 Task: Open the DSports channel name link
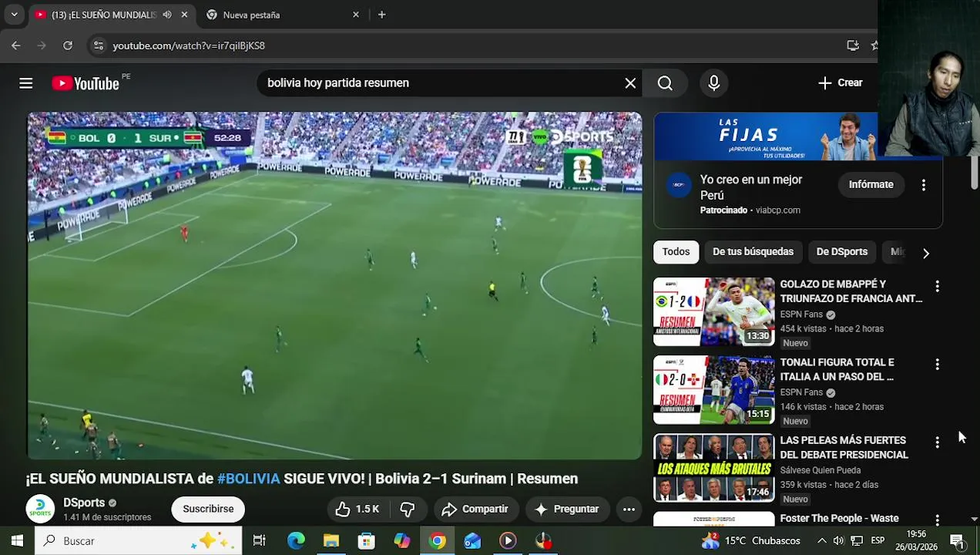pyautogui.click(x=84, y=503)
